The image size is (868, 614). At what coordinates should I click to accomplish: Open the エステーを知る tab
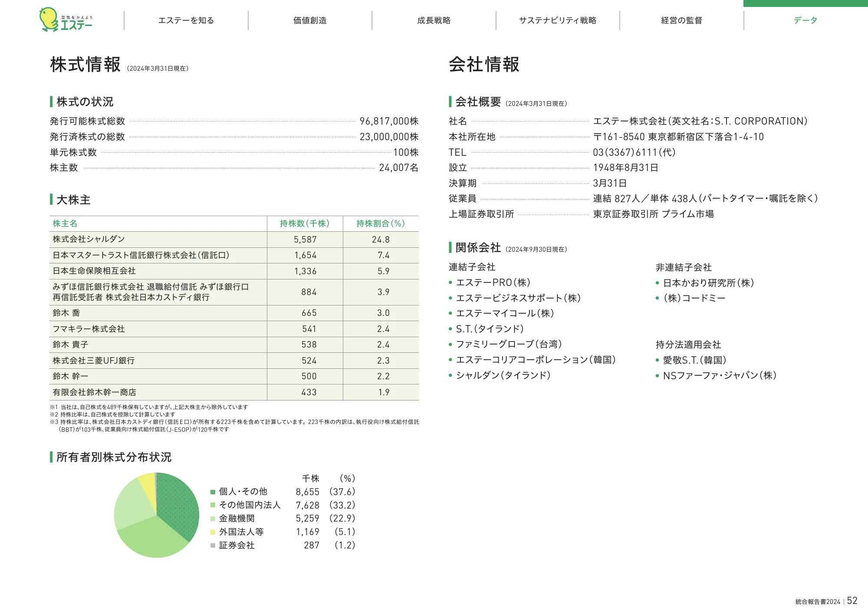[x=186, y=20]
